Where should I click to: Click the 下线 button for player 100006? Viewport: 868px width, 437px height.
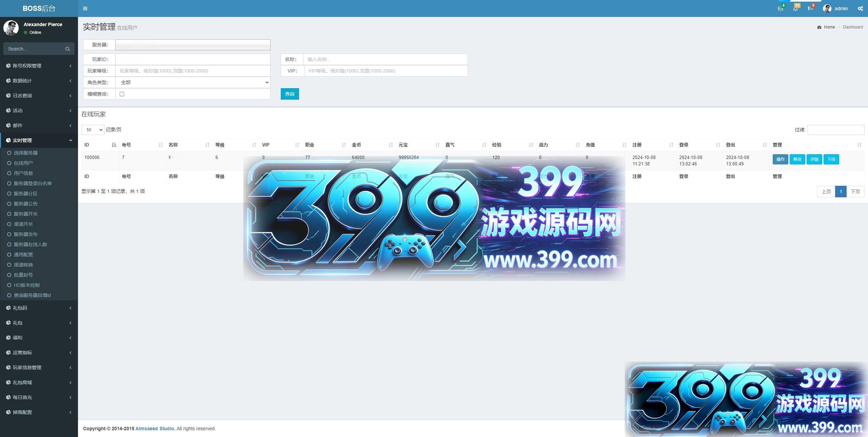pyautogui.click(x=831, y=159)
